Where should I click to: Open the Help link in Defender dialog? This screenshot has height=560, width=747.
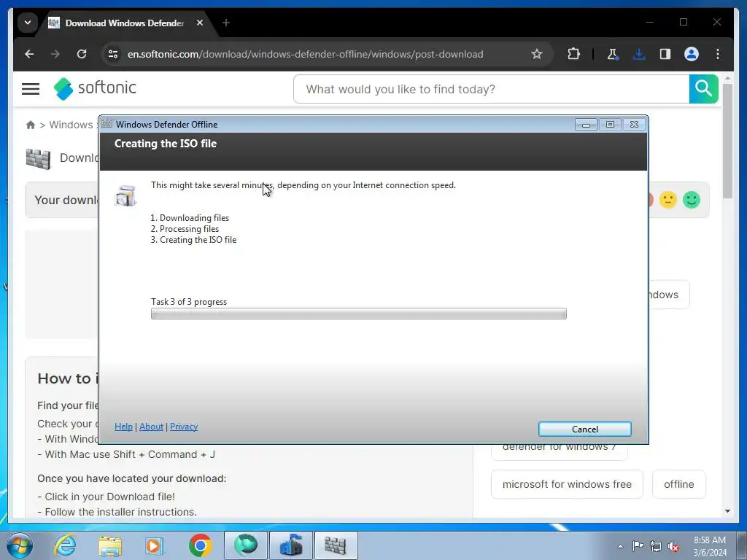[123, 427]
